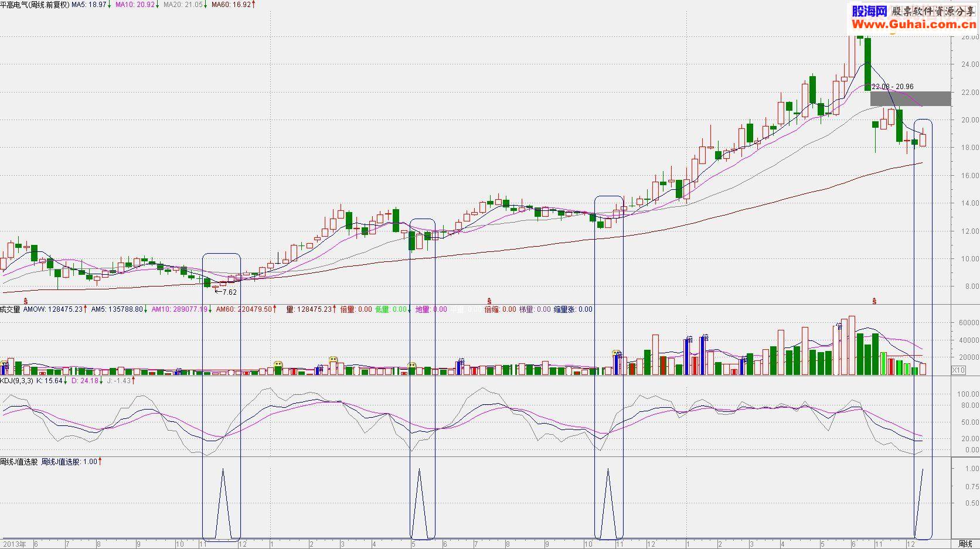
Task: Click the smiley marker on the November volume bar
Action: click(x=616, y=353)
